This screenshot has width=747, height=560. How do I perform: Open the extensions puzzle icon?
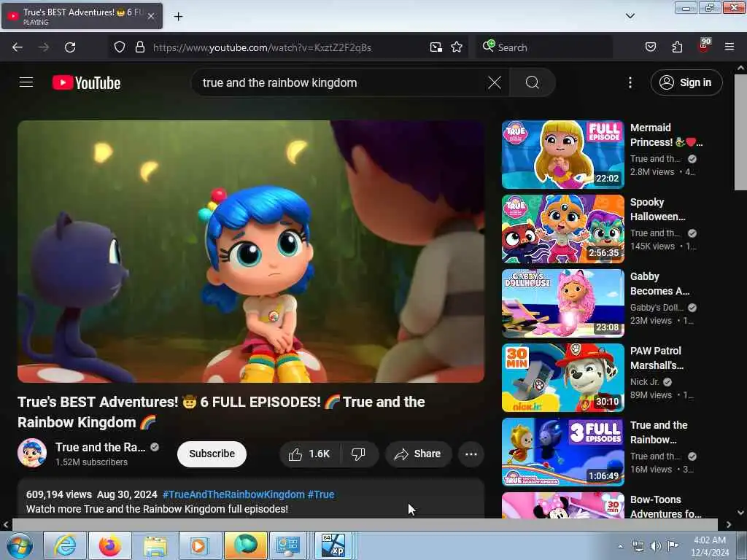677,47
